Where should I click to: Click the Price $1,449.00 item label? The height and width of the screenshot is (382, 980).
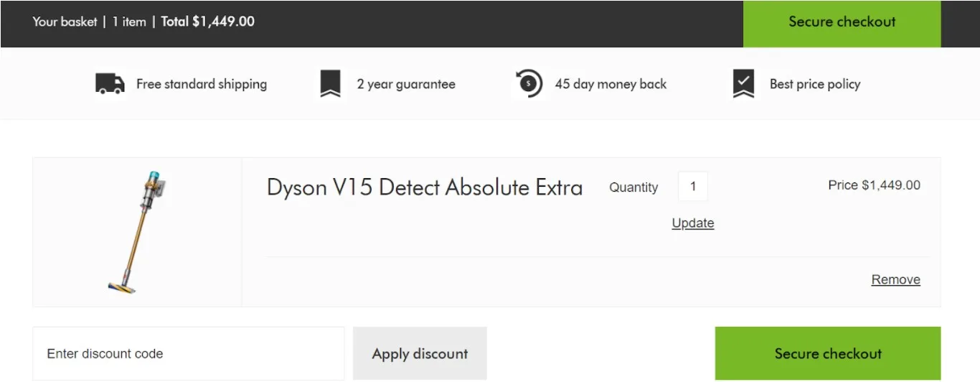tap(874, 185)
